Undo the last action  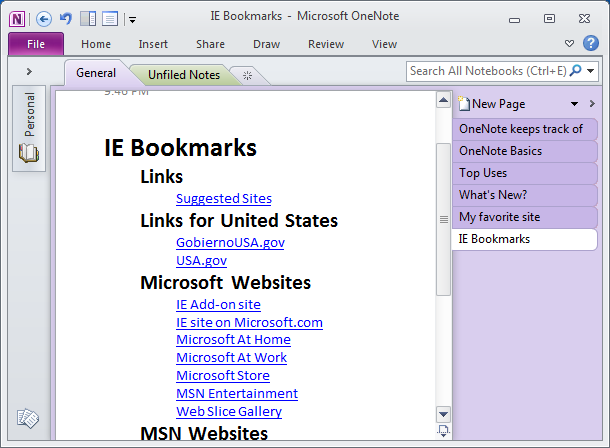coord(66,18)
